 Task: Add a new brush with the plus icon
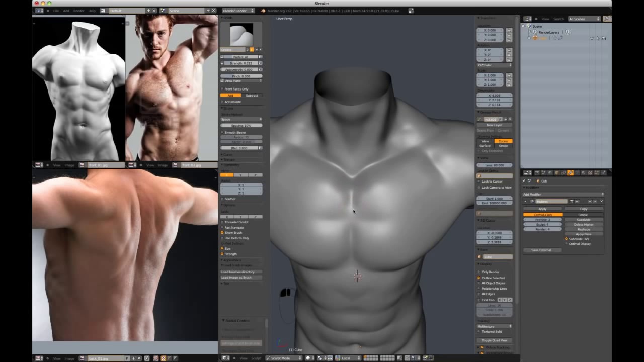pyautogui.click(x=256, y=50)
